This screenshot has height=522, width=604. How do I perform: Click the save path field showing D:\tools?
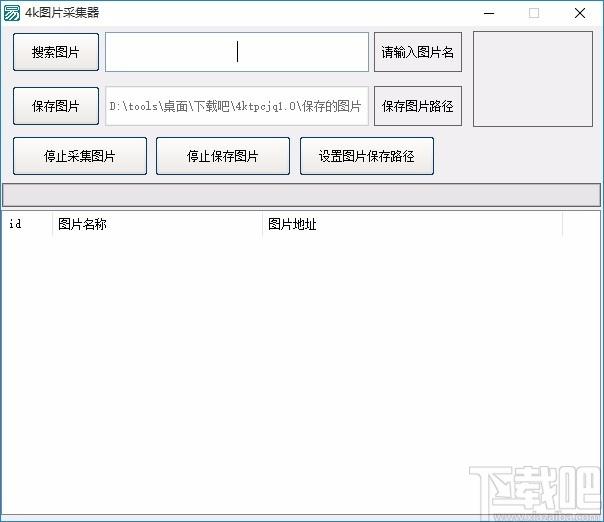(237, 106)
